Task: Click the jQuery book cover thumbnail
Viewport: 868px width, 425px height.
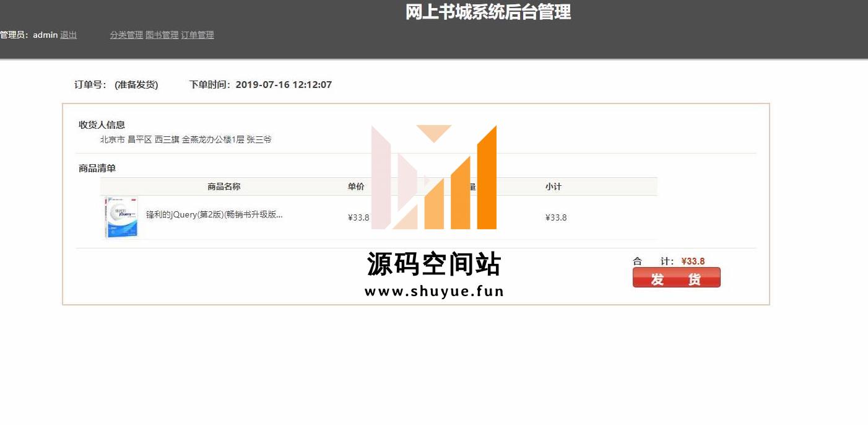Action: pos(121,217)
